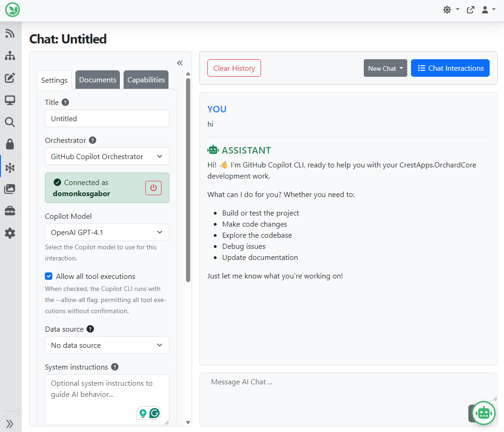
Task: Click the 'Debug issues' bullet
Action: coord(243,247)
